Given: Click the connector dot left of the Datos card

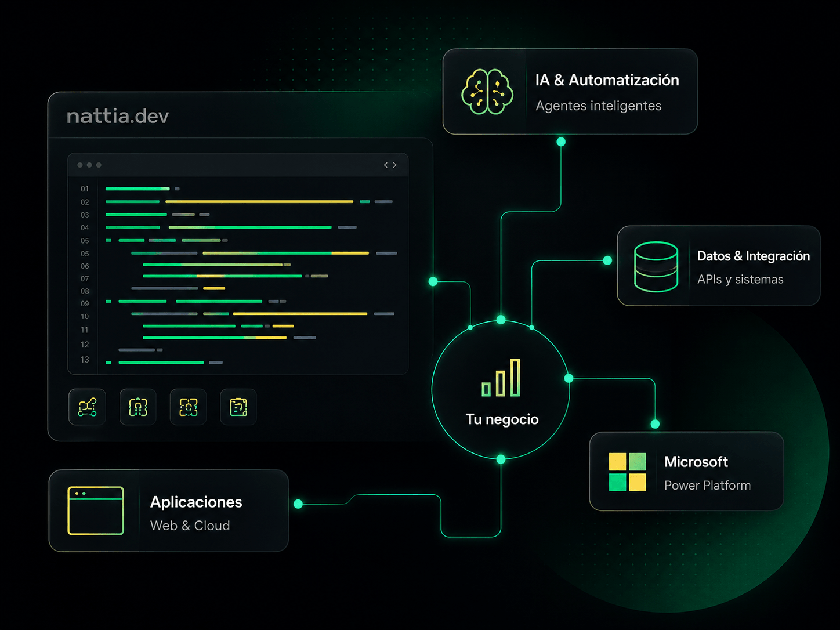Looking at the screenshot, I should (607, 260).
